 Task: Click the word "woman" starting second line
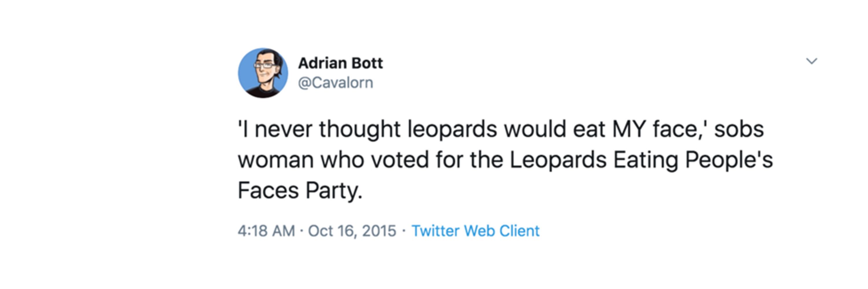(x=276, y=160)
